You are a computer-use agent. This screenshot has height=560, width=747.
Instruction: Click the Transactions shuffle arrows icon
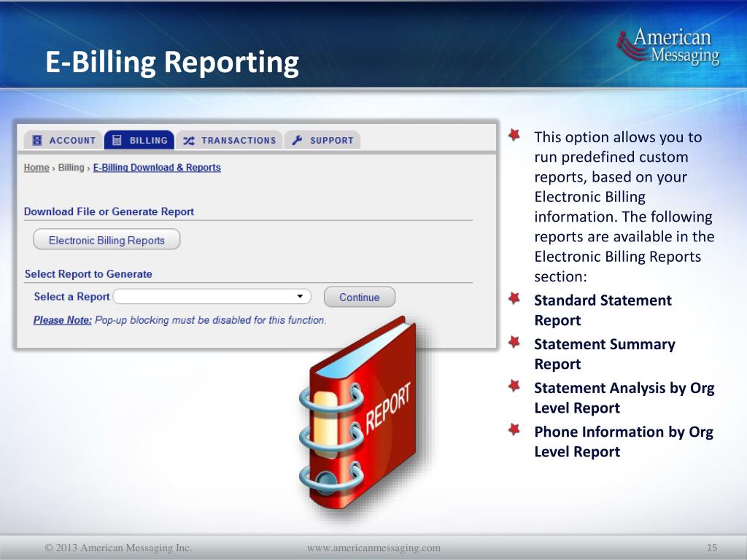coord(189,141)
